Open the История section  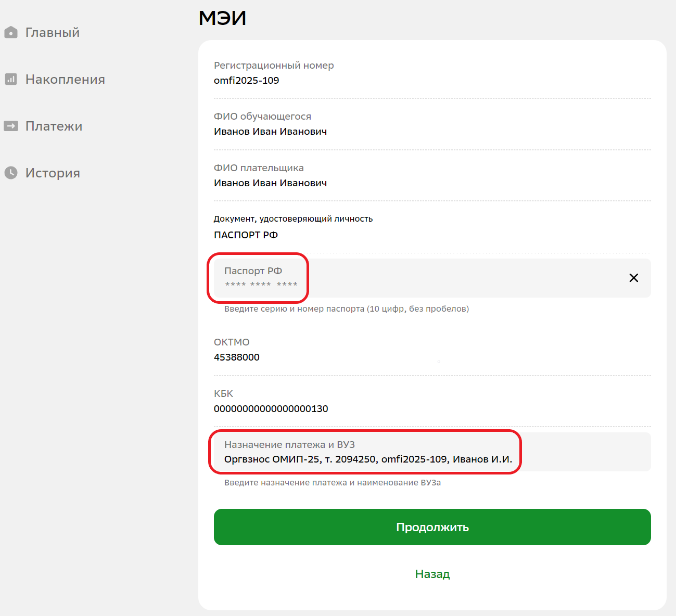pos(53,173)
